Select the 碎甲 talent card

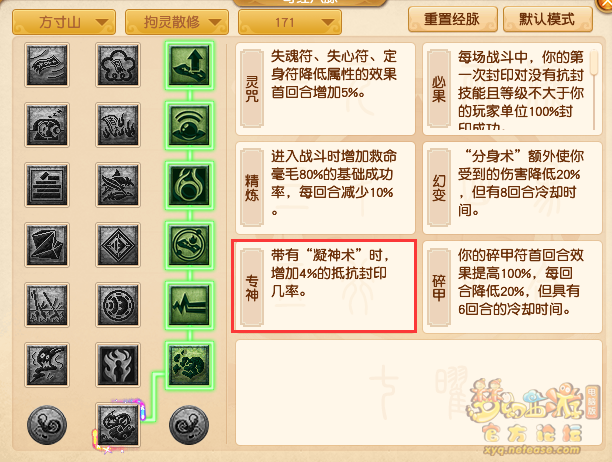tap(512, 287)
